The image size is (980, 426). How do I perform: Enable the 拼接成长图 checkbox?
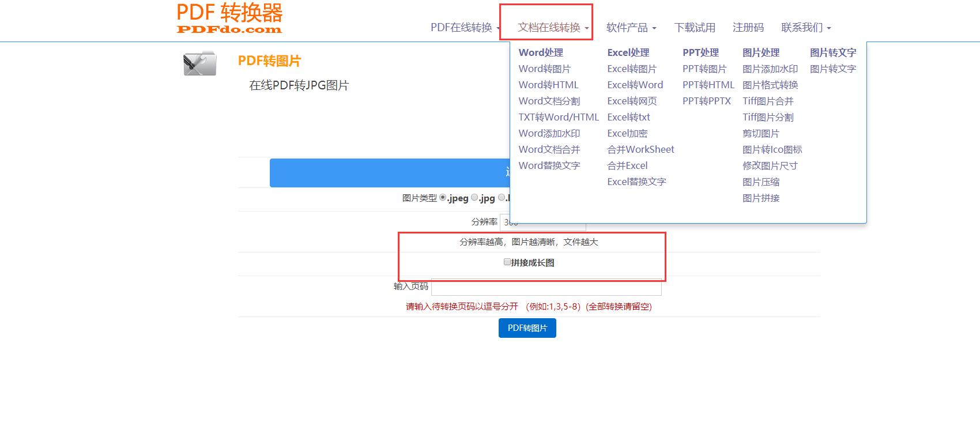pos(507,262)
